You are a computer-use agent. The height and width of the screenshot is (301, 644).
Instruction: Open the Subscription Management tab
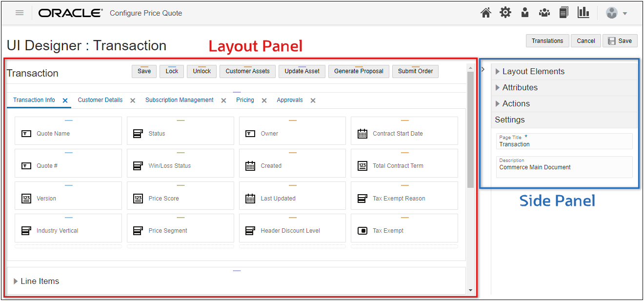tap(179, 100)
